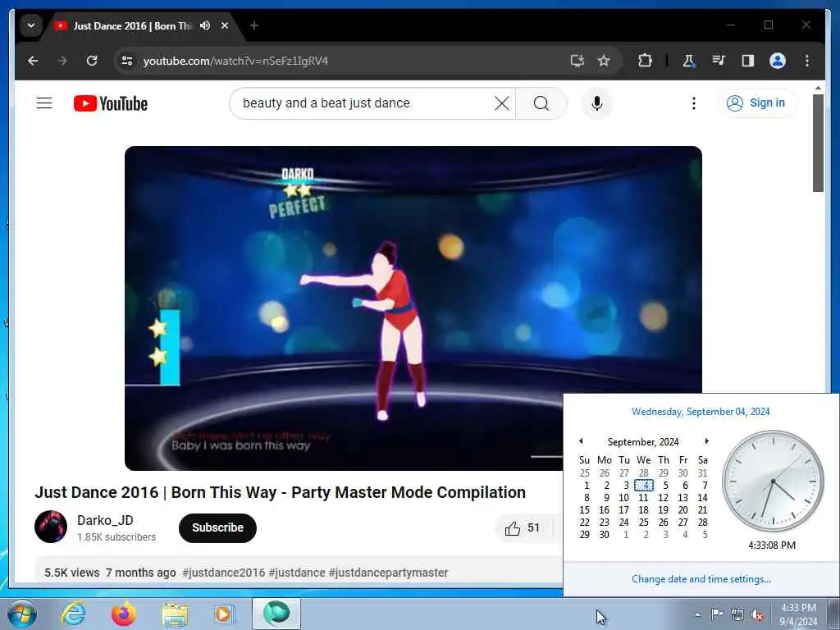Bookmark this page with the star icon
This screenshot has width=840, height=630.
click(x=604, y=61)
